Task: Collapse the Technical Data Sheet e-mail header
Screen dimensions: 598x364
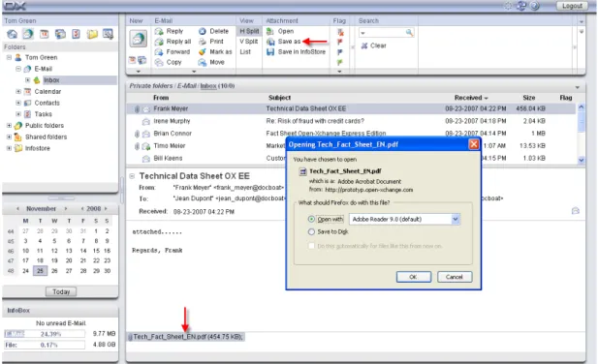Action: point(132,176)
